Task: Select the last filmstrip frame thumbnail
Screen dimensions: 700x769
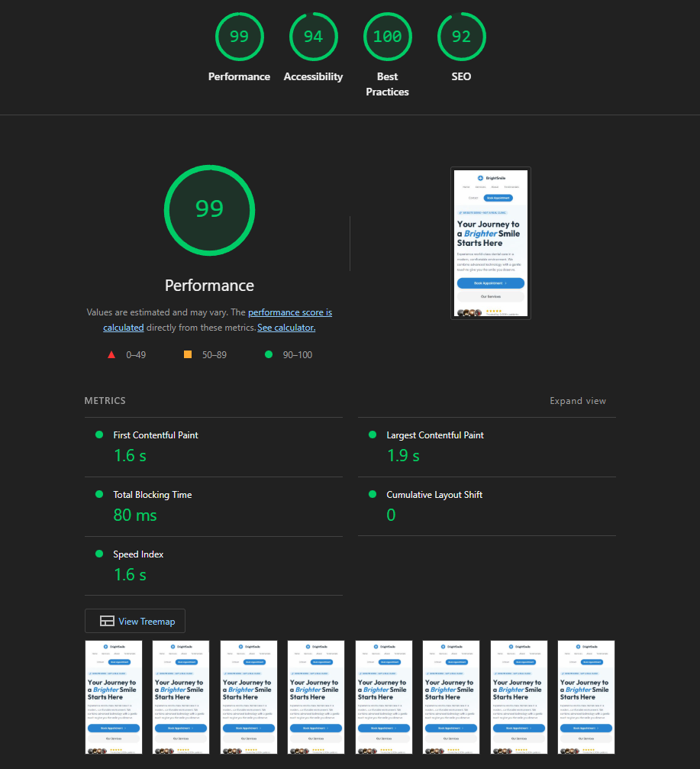Action: click(x=585, y=697)
